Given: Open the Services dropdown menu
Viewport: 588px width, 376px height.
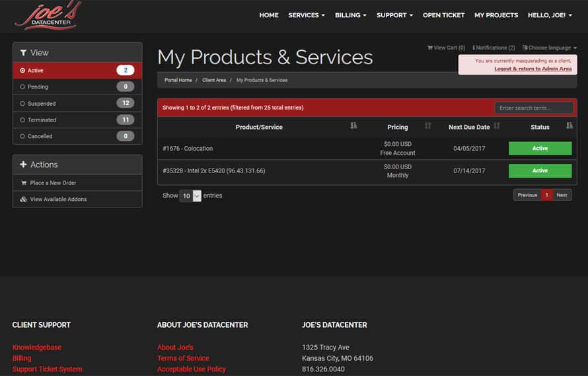Looking at the screenshot, I should (x=307, y=15).
